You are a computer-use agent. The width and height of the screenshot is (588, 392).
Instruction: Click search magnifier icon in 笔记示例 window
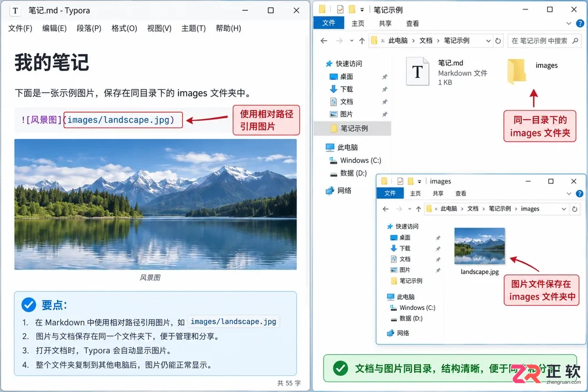(575, 40)
